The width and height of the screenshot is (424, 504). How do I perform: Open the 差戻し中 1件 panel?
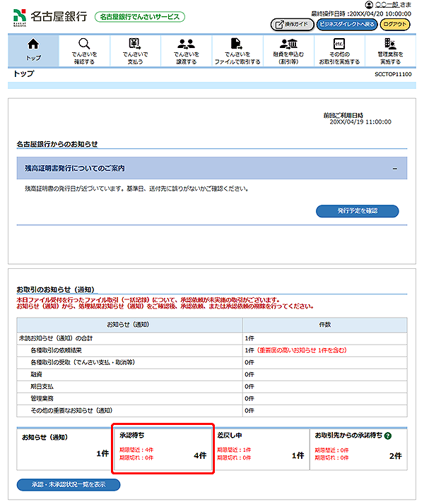(x=260, y=449)
